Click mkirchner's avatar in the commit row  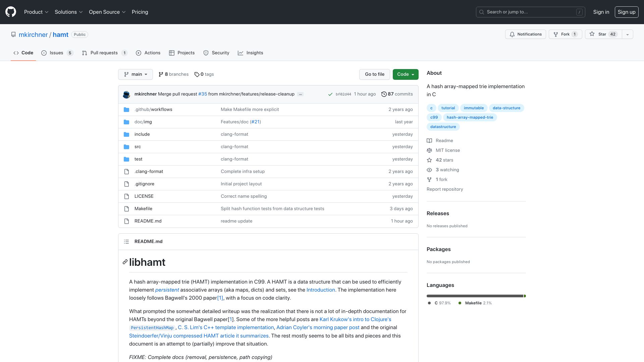tap(126, 95)
